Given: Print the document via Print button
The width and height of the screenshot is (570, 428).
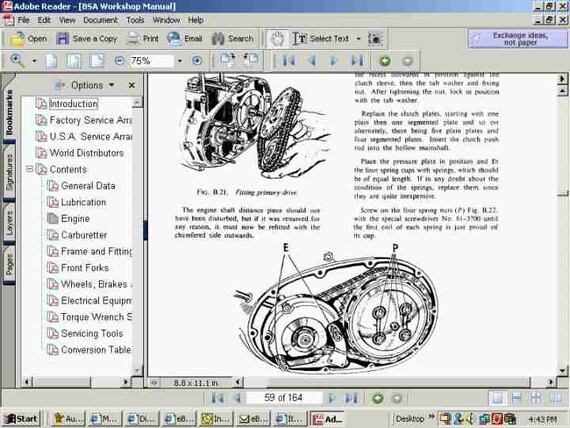Looking at the screenshot, I should 142,39.
